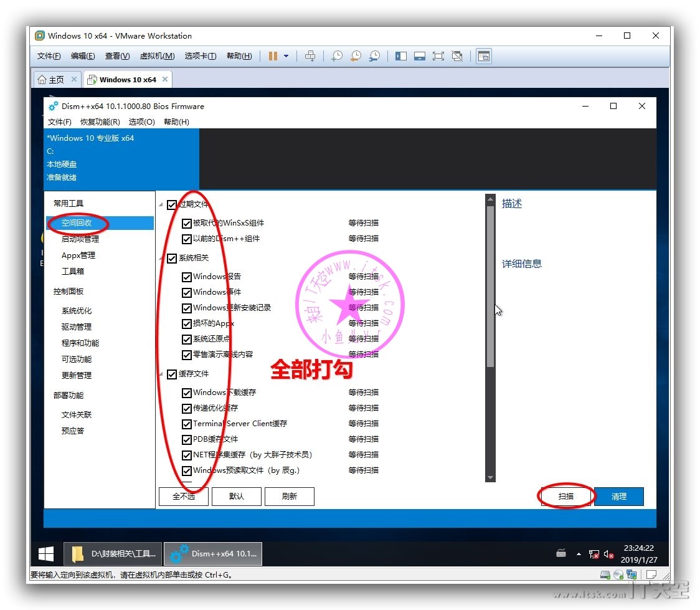The width and height of the screenshot is (700, 610).
Task: Open 工具箱 in the sidebar
Action: 73,271
